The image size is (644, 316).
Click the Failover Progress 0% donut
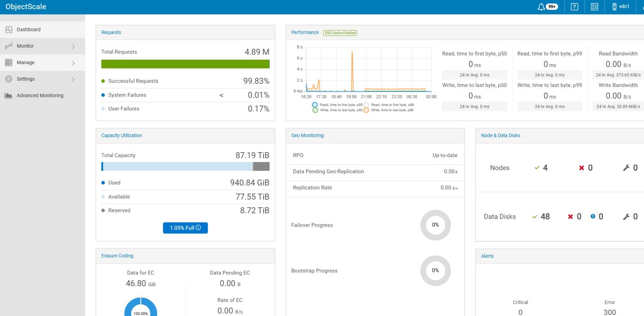pos(435,225)
